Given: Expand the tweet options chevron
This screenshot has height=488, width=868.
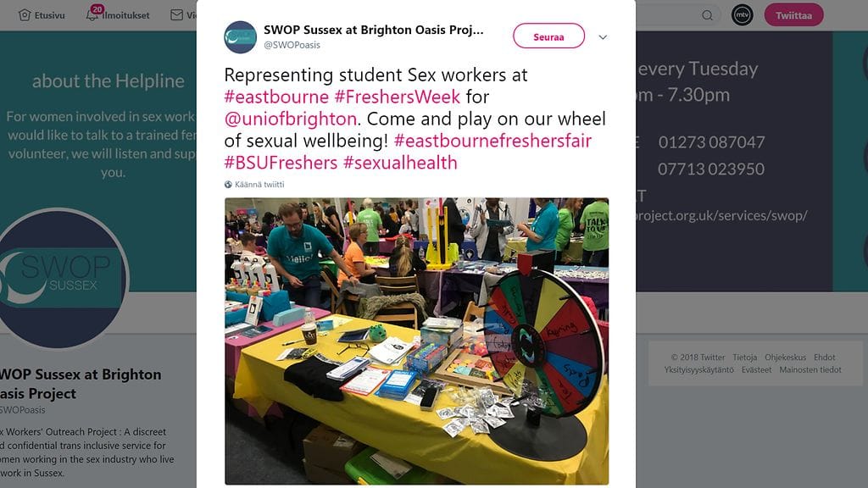Looking at the screenshot, I should (x=603, y=37).
